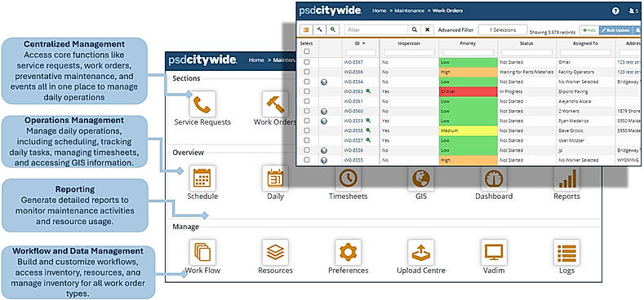Image resolution: width=644 pixels, height=300 pixels.
Task: Check the box for work order WO-8561
Action: click(306, 101)
